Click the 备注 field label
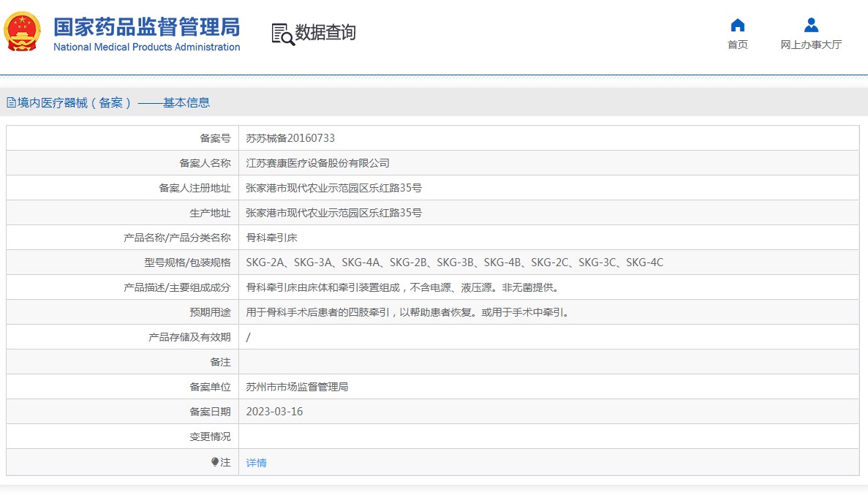Image resolution: width=868 pixels, height=495 pixels. coord(220,361)
